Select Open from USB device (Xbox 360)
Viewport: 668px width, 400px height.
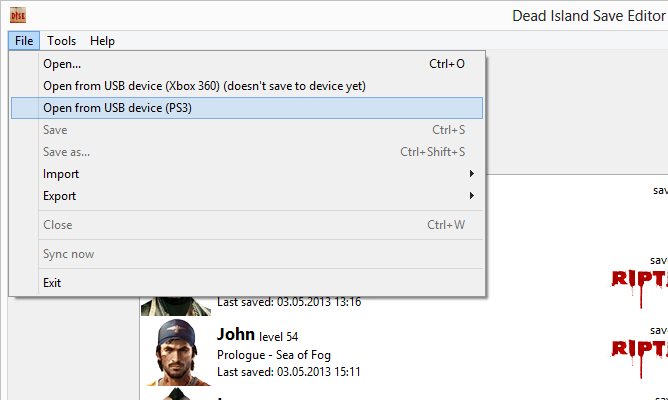[x=204, y=86]
